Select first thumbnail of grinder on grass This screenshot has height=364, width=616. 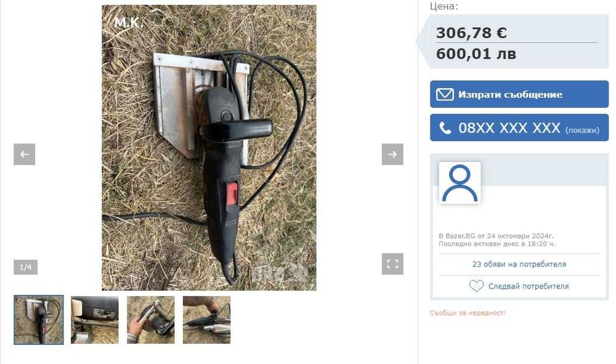38,320
